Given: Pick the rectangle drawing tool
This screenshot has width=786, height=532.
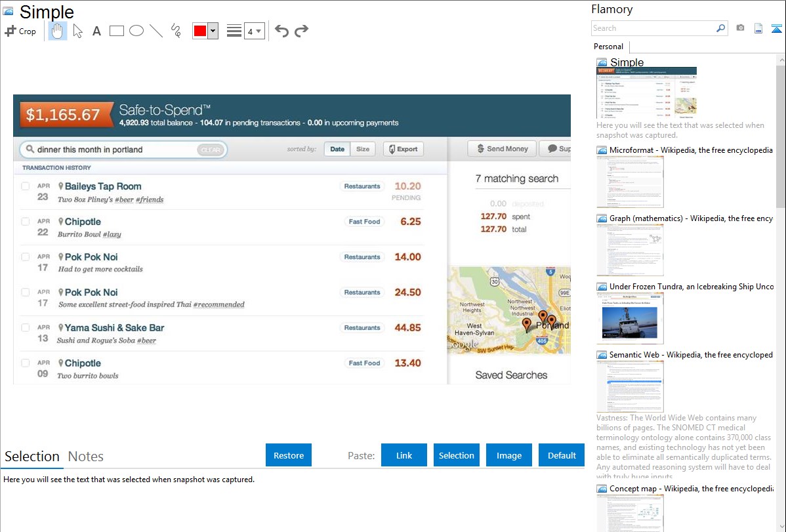Looking at the screenshot, I should [x=117, y=31].
